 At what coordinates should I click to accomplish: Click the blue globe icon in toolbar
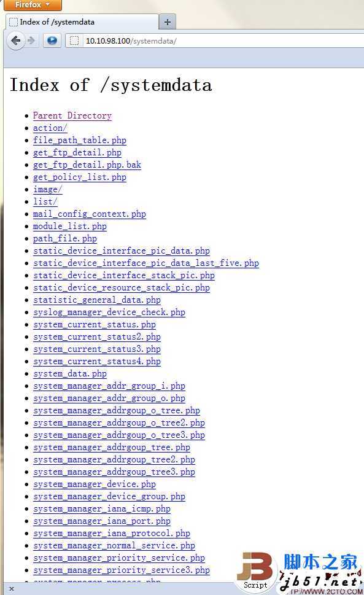(x=52, y=41)
